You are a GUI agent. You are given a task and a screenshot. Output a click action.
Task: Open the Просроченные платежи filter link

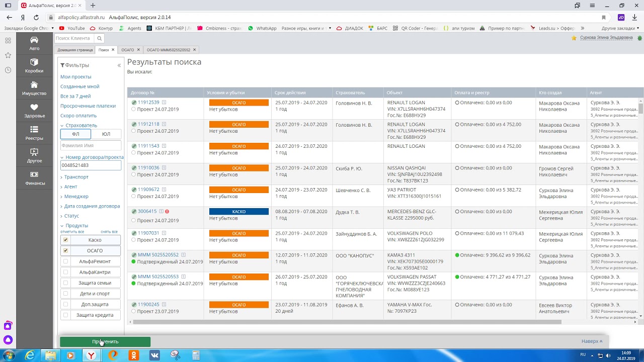[x=88, y=106]
